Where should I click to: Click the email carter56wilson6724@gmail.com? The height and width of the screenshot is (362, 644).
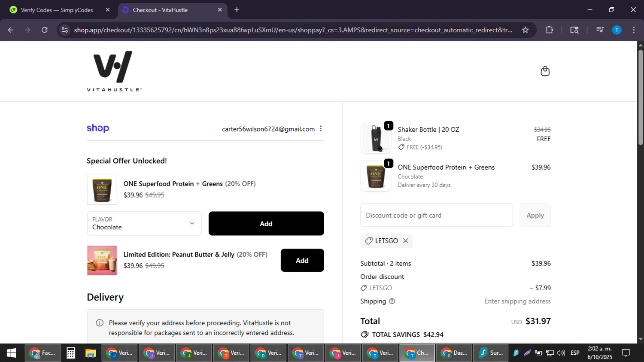(x=268, y=129)
